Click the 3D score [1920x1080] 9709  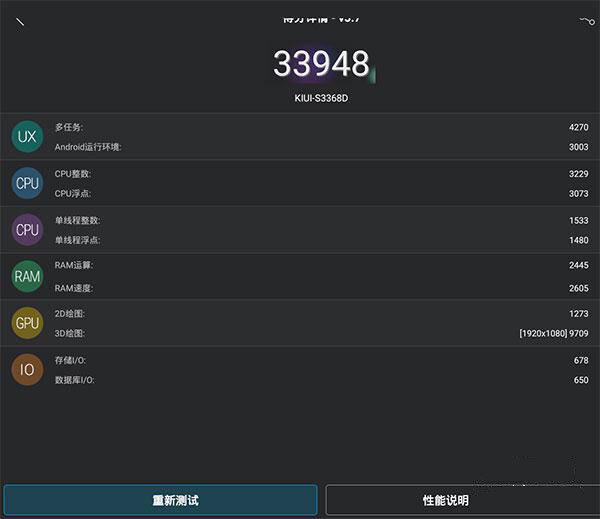pyautogui.click(x=554, y=333)
